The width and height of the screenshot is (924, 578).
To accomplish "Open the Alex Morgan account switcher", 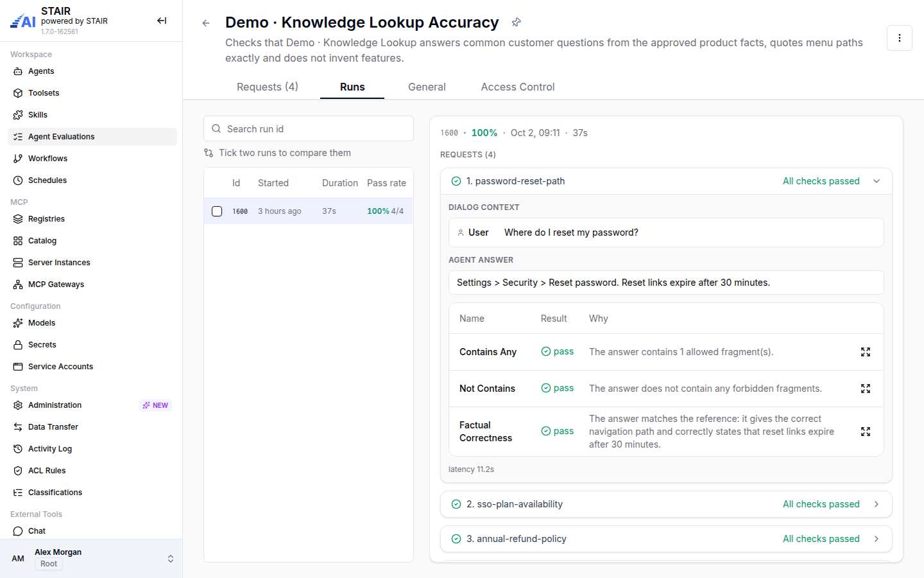I will point(91,558).
